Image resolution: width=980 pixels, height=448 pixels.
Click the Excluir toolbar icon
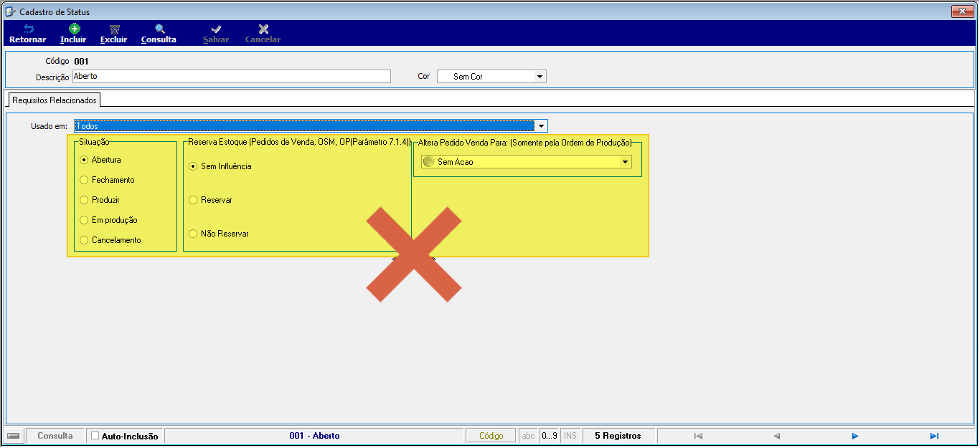pos(114,29)
